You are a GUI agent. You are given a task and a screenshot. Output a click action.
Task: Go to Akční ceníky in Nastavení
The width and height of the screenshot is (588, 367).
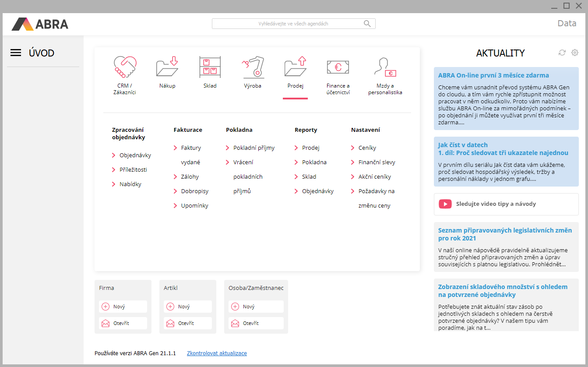(x=374, y=177)
